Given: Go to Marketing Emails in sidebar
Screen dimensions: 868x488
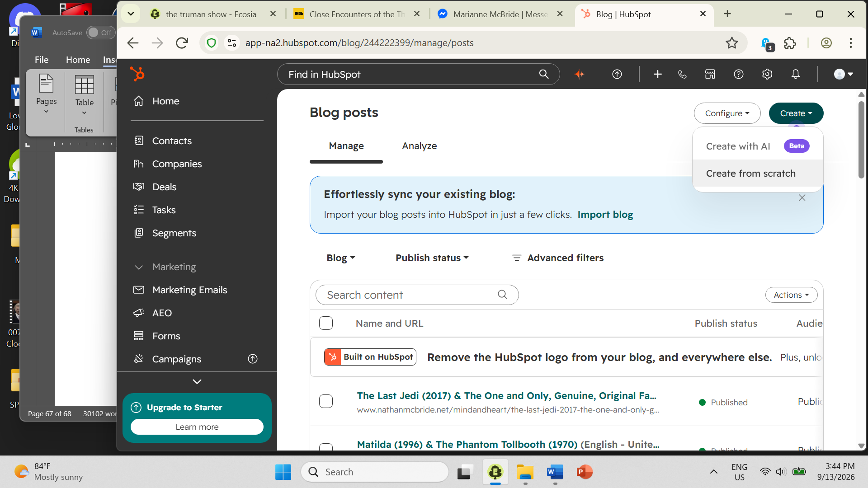Looking at the screenshot, I should (190, 290).
